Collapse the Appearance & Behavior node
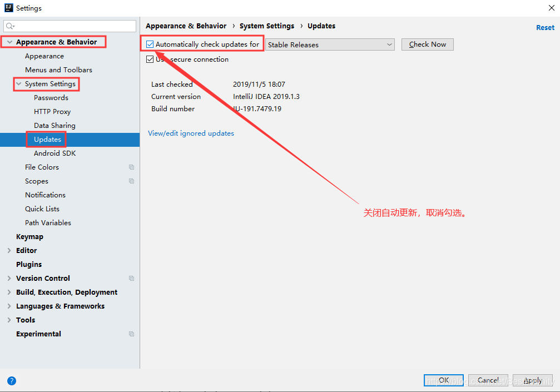 9,42
